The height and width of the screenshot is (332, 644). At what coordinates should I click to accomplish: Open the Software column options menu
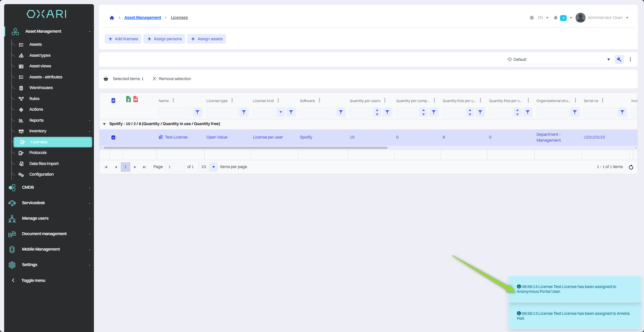click(x=320, y=101)
